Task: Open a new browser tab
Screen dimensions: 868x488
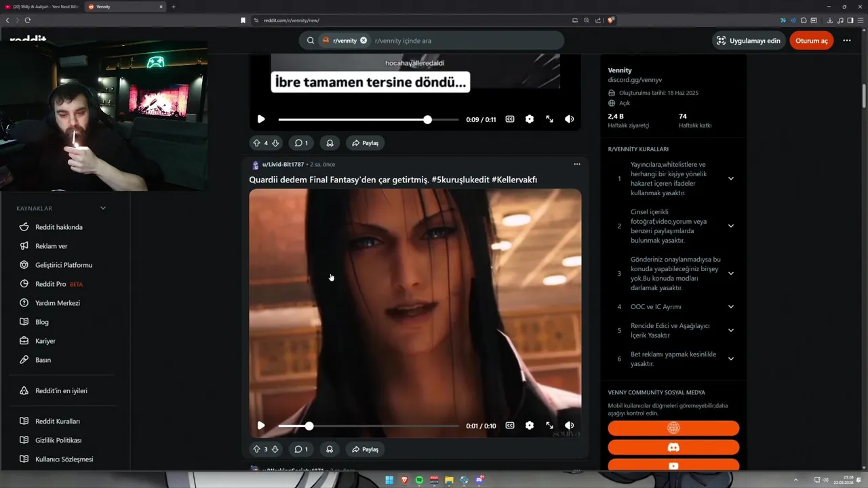Action: click(x=174, y=7)
